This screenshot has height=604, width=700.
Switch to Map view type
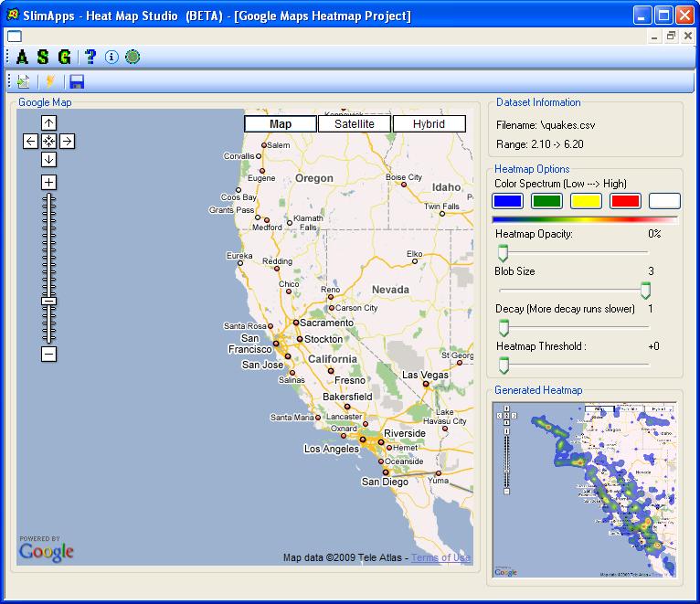(x=281, y=123)
